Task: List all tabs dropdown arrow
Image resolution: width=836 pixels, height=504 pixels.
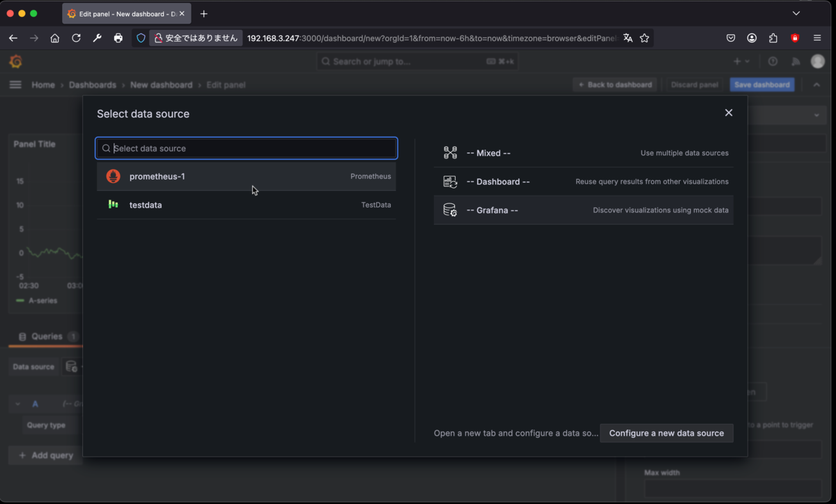Action: pyautogui.click(x=796, y=13)
